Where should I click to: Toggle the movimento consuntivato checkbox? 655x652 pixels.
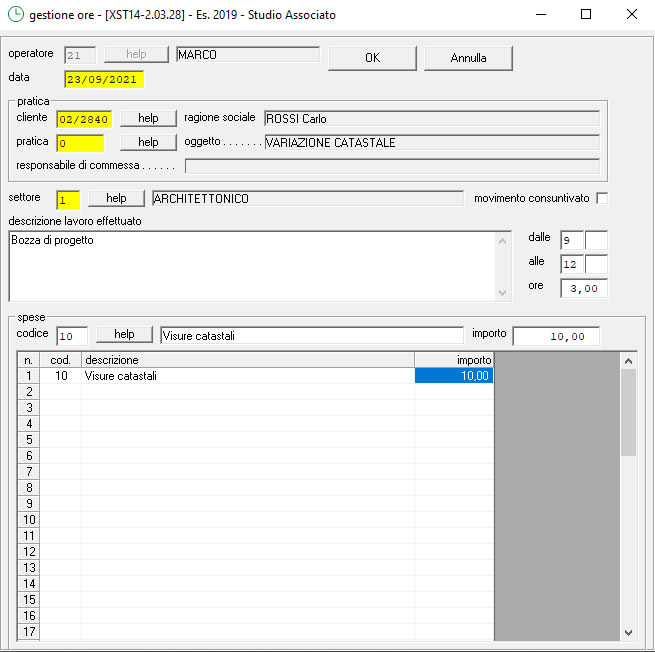(602, 198)
